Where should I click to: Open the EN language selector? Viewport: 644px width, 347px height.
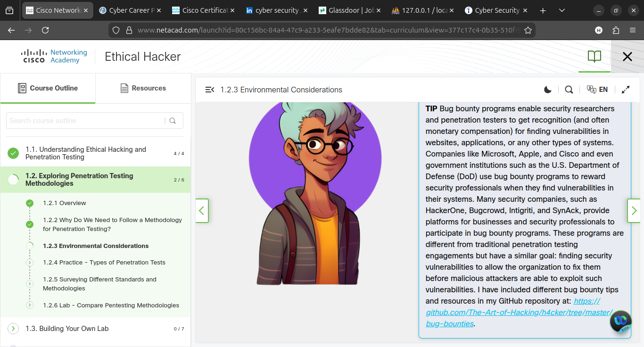[597, 90]
